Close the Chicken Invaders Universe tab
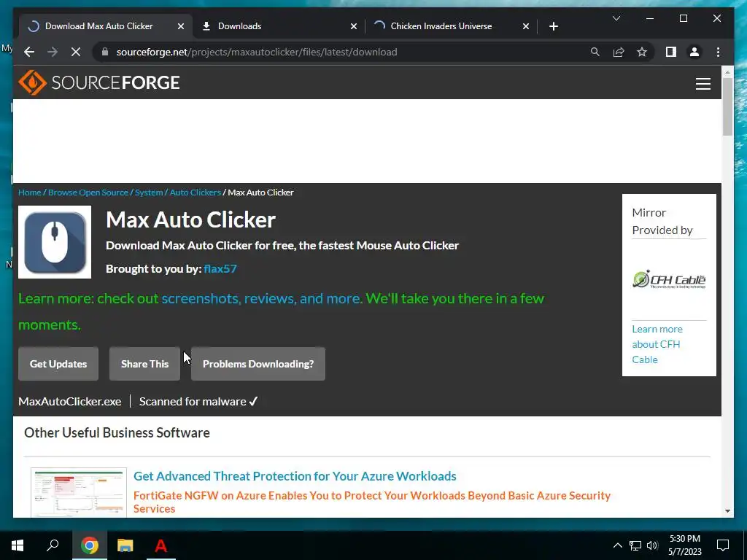The width and height of the screenshot is (747, 560). (x=525, y=26)
